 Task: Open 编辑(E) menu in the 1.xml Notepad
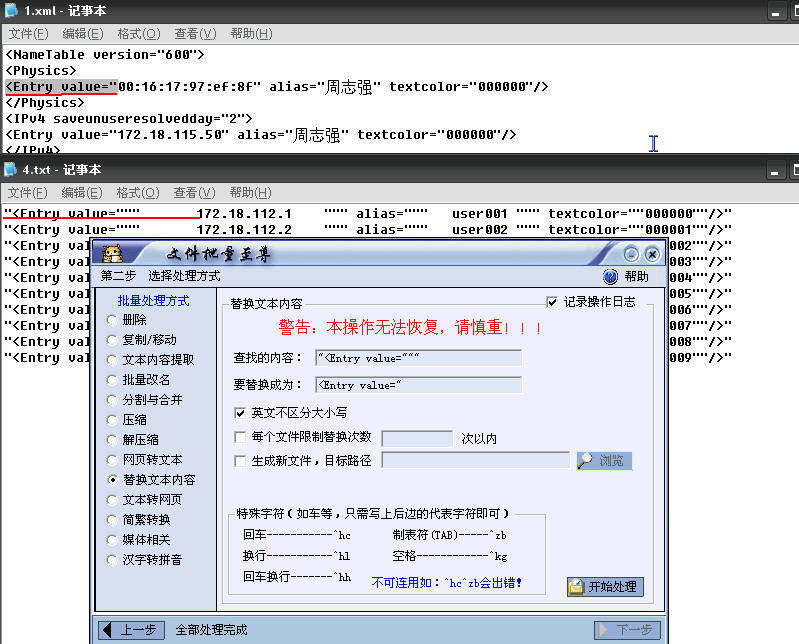point(83,34)
